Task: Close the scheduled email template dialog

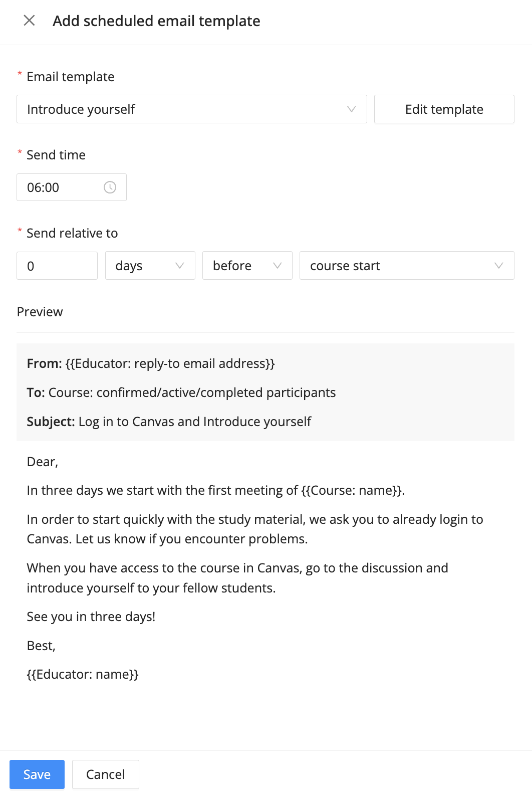Action: pyautogui.click(x=30, y=21)
